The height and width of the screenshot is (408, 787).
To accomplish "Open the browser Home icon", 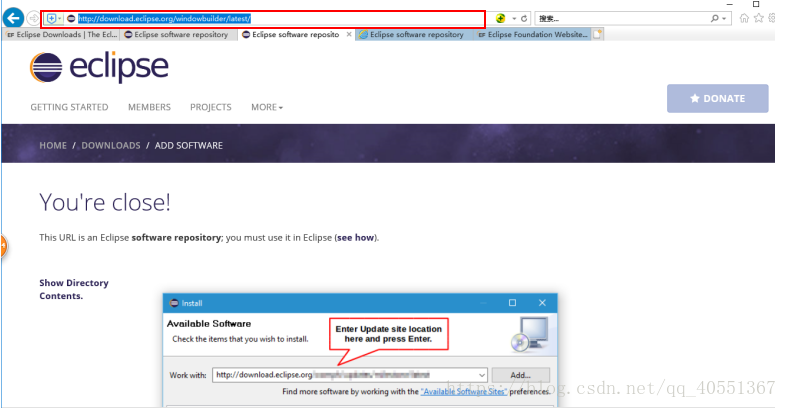I will click(x=744, y=19).
